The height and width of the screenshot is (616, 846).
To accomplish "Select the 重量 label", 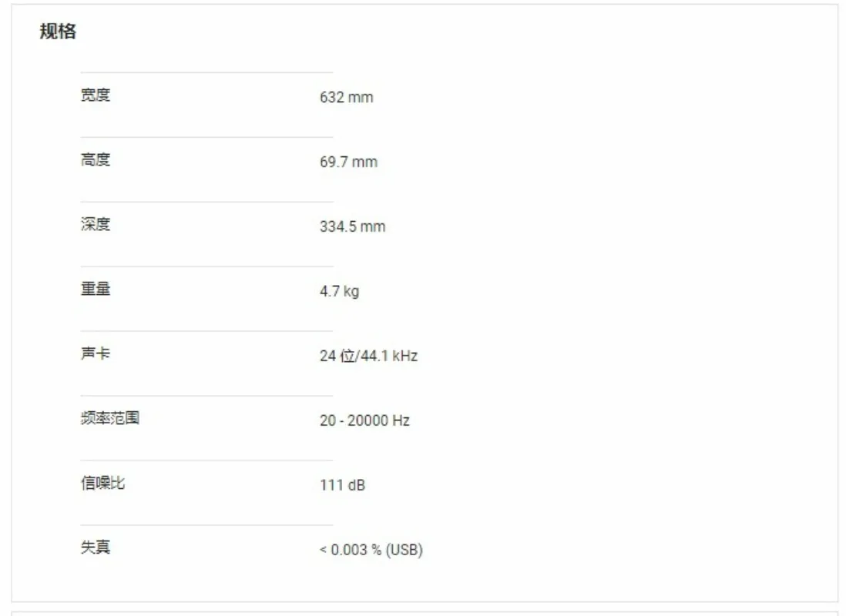I will [x=96, y=289].
